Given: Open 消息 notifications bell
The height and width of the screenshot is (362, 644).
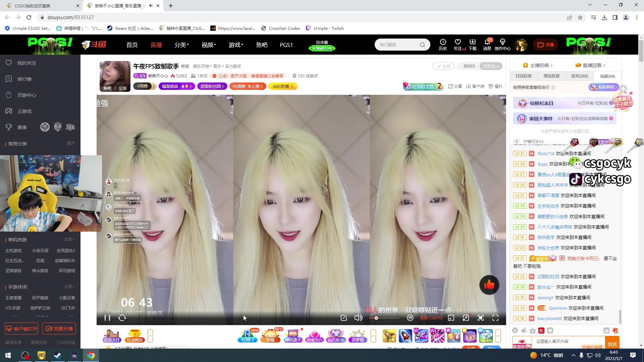Looking at the screenshot, I should 487,45.
